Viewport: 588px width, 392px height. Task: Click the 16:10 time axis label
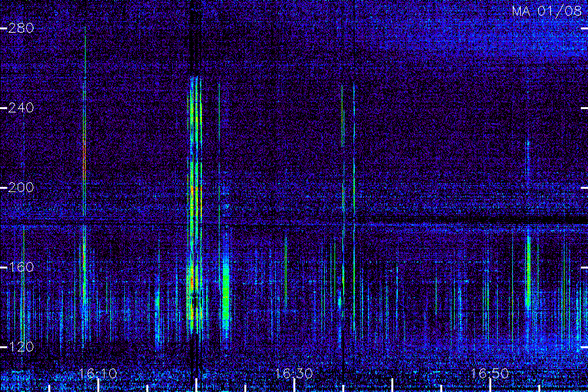point(98,374)
